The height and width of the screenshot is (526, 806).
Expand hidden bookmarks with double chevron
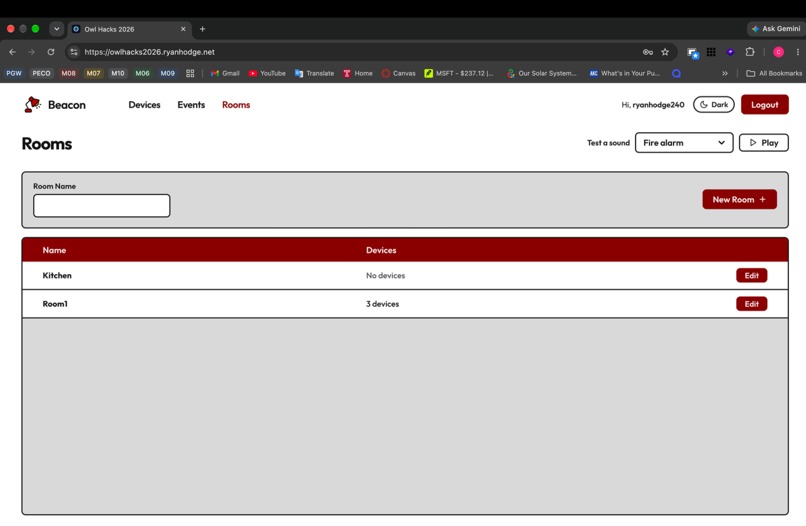point(725,74)
